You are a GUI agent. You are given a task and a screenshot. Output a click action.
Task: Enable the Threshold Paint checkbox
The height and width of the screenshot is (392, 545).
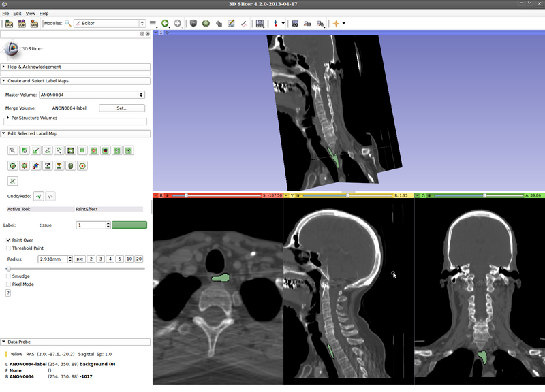(x=8, y=248)
